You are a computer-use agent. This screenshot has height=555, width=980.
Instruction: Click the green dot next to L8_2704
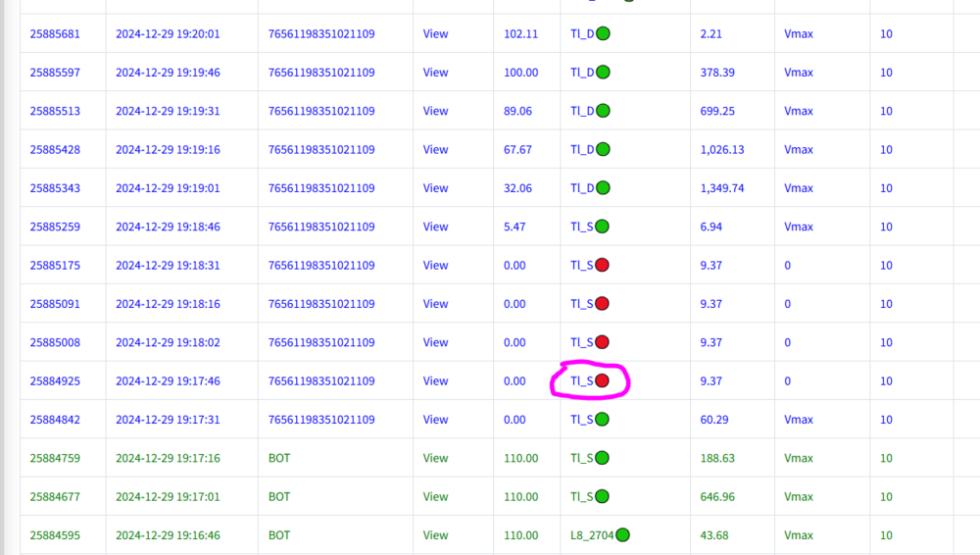point(622,535)
